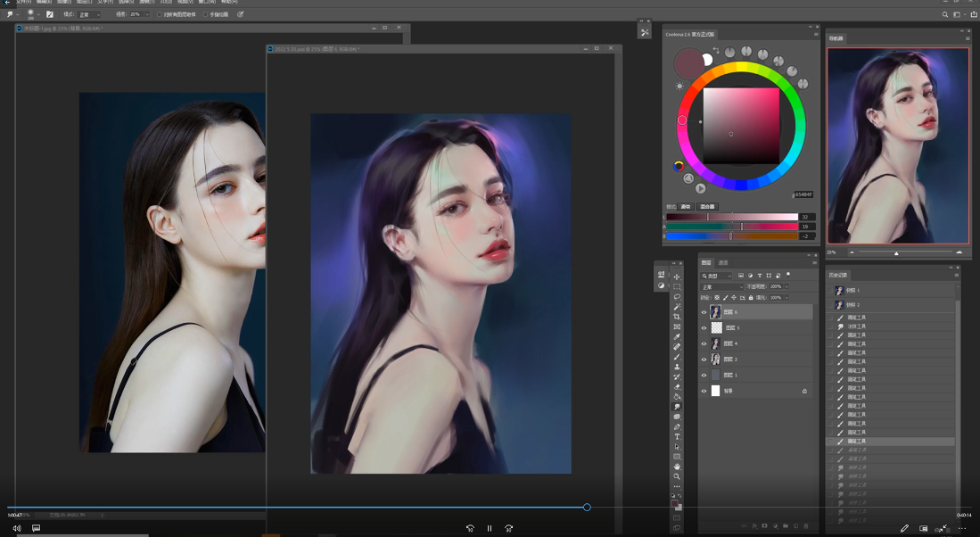The height and width of the screenshot is (537, 980).
Task: Select the Clone Stamp tool
Action: (x=677, y=367)
